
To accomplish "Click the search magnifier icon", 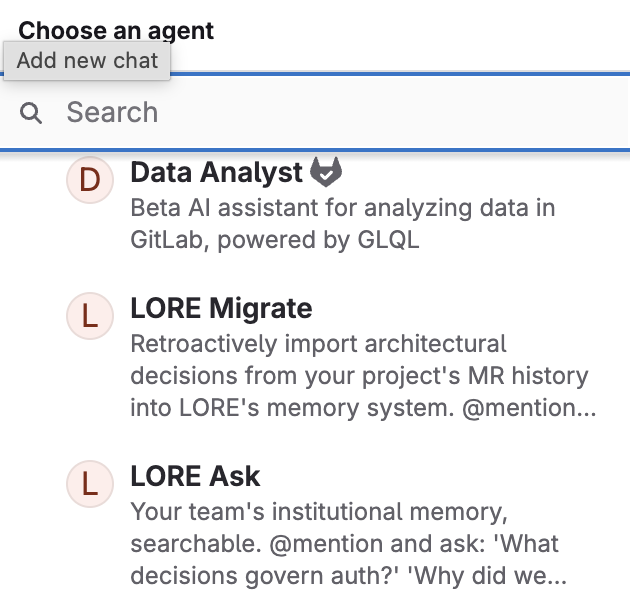I will coord(32,113).
